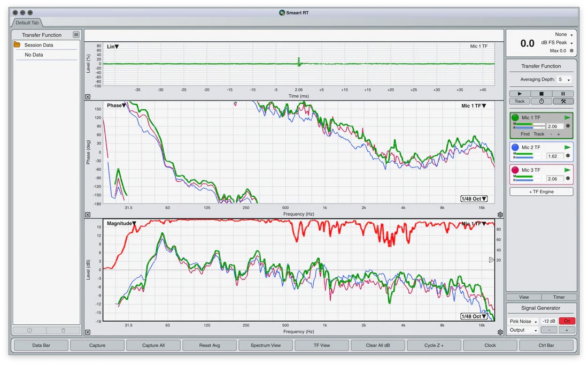
Task: Increase Mic 1 TF delay with plus
Action: (x=559, y=134)
